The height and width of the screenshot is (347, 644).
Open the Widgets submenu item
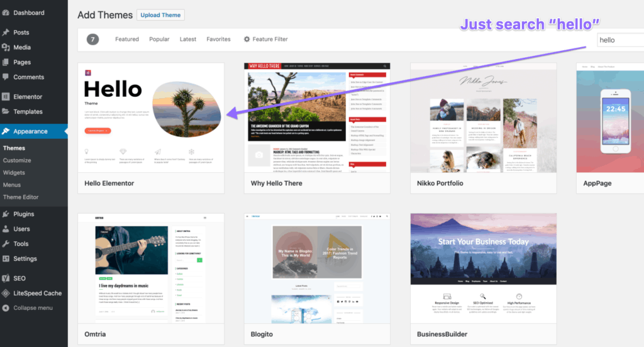point(14,173)
